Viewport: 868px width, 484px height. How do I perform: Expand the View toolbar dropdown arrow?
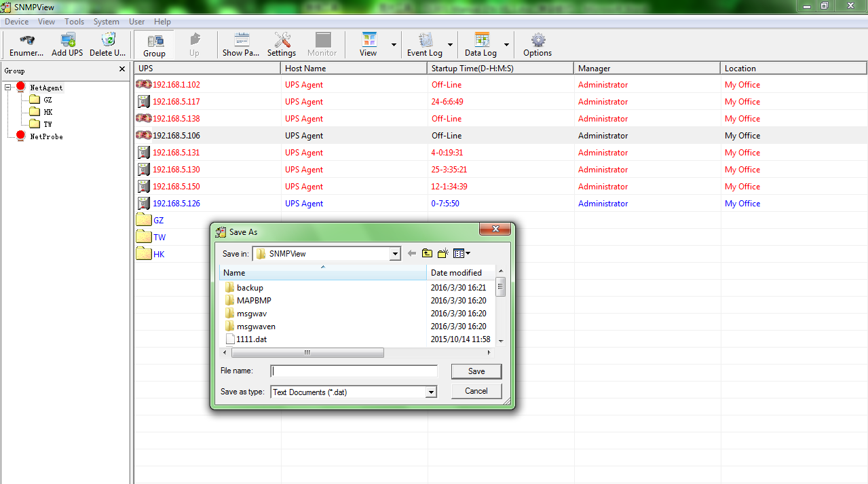[x=394, y=45]
